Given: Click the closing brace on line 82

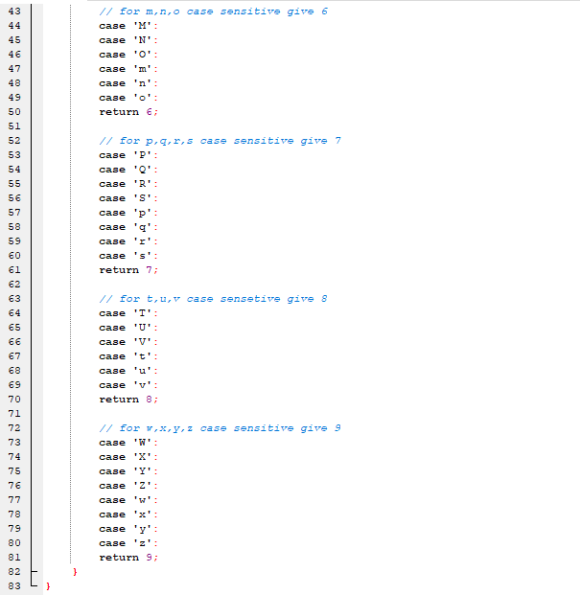Looking at the screenshot, I should point(75,571).
